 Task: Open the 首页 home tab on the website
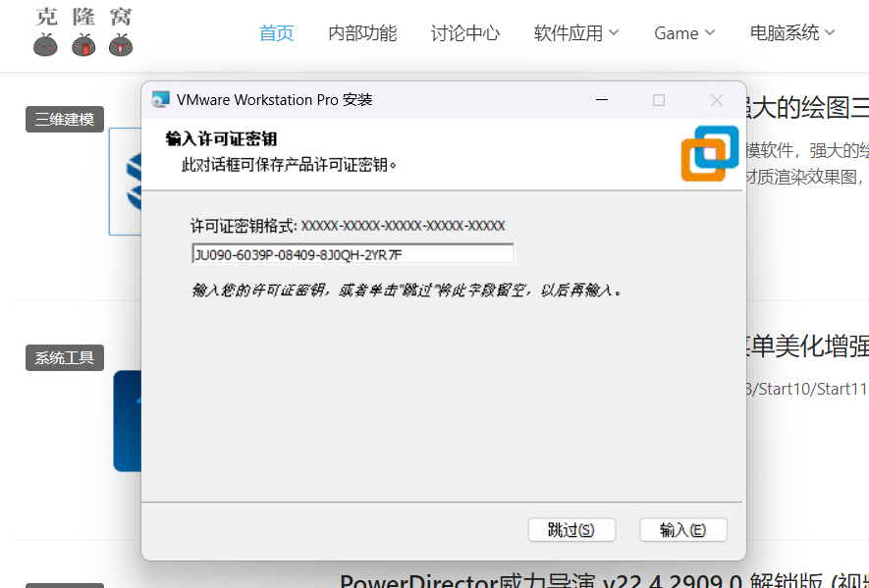click(276, 33)
